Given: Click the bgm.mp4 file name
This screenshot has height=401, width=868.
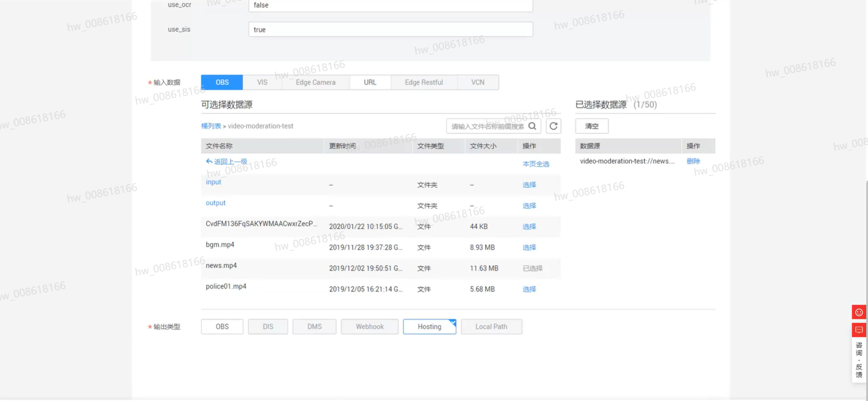Looking at the screenshot, I should [220, 245].
